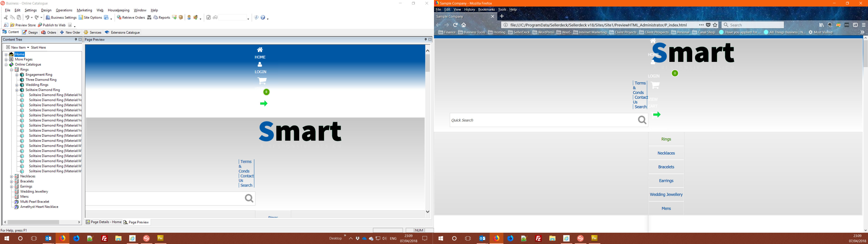Screen dimensions: 868x244
Task: Open the undo history dropdown arrow
Action: (x=31, y=18)
